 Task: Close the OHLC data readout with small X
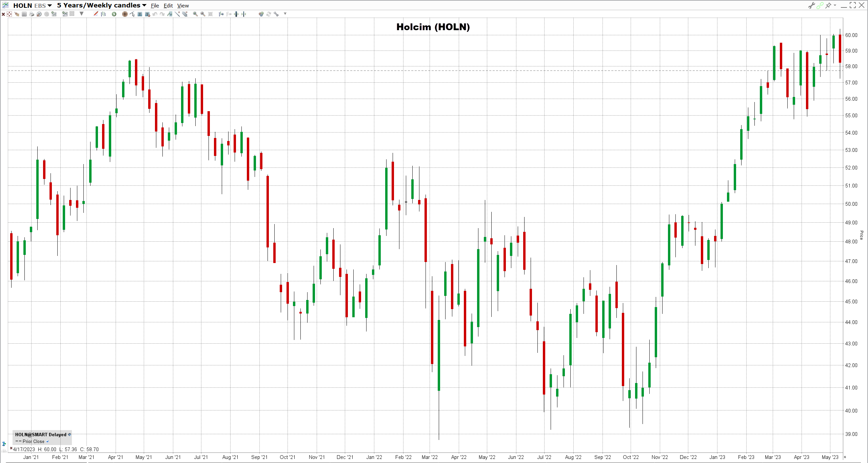11,448
